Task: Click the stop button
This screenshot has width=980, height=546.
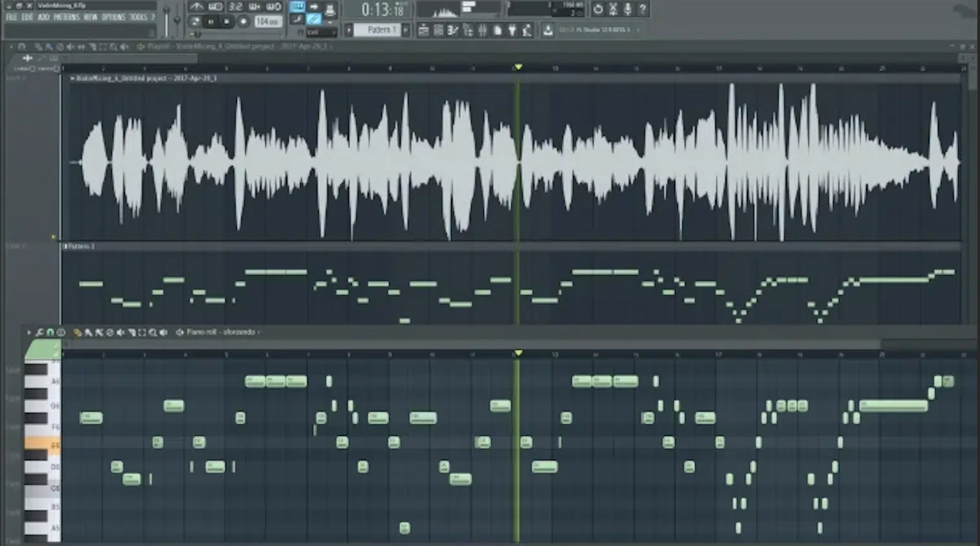Action: tap(227, 21)
